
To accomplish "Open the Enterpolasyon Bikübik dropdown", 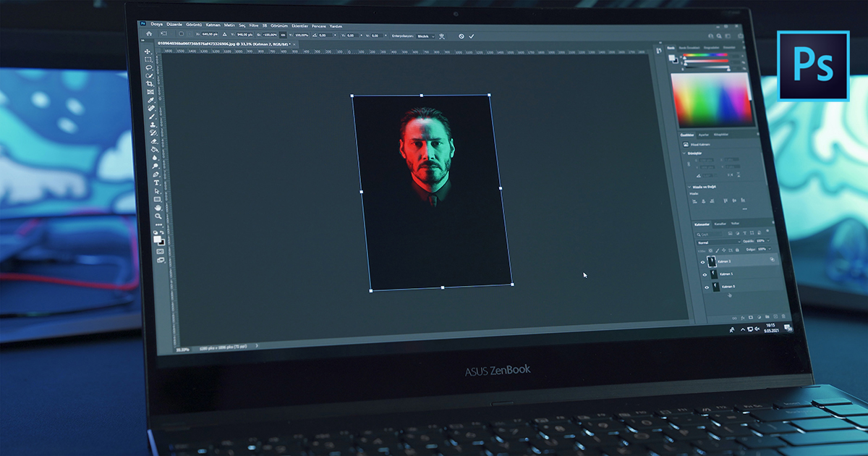I will click(425, 36).
